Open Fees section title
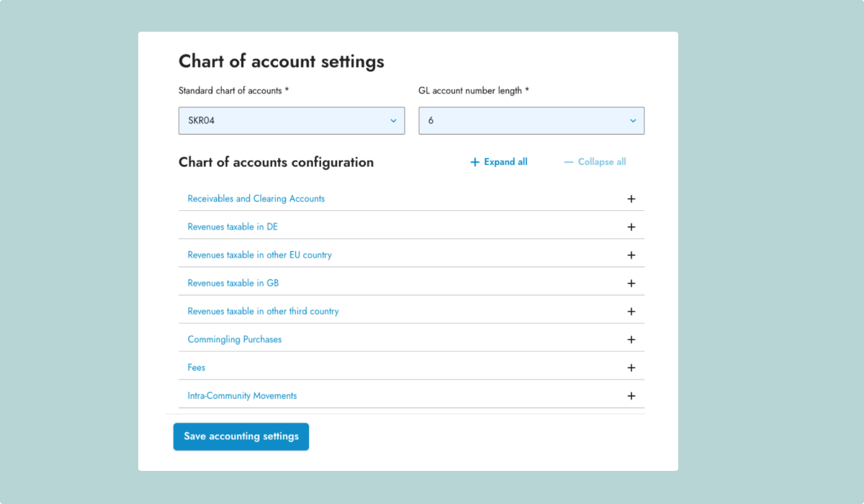Screen dimensions: 864x504 [x=197, y=367]
